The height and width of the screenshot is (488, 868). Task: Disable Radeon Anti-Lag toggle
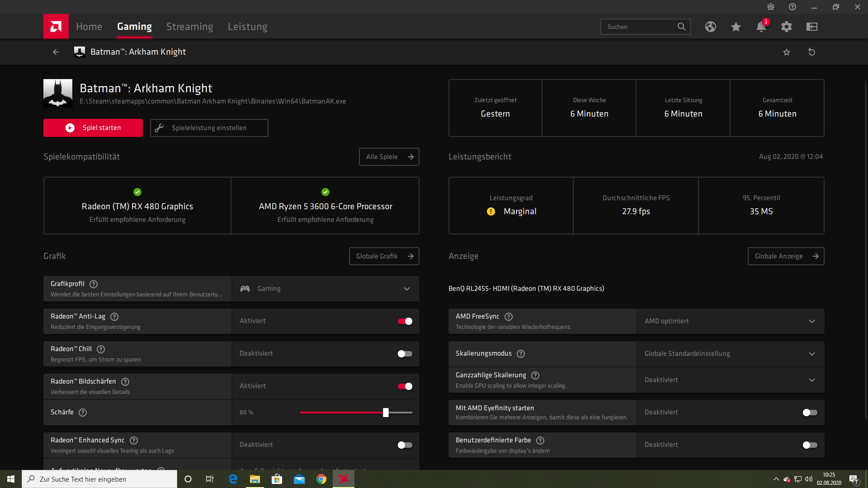[405, 321]
